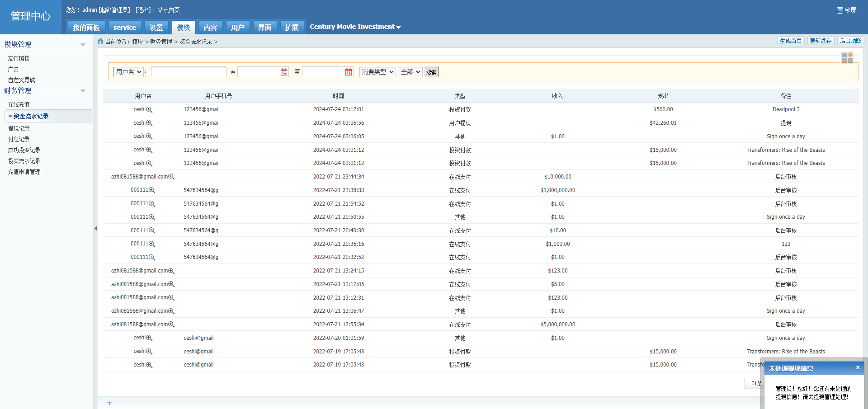Open the 用户名 search field dropdown
868x409 pixels.
point(128,72)
